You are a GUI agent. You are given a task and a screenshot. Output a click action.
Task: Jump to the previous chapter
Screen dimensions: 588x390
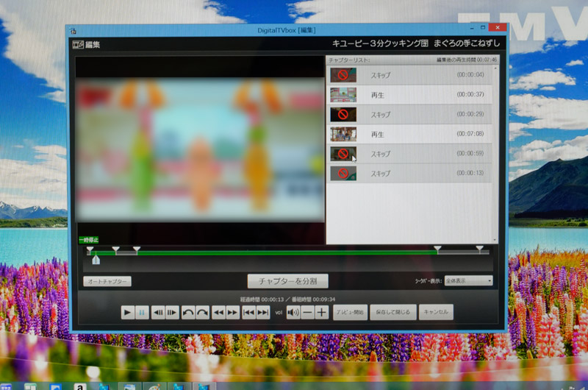click(248, 313)
